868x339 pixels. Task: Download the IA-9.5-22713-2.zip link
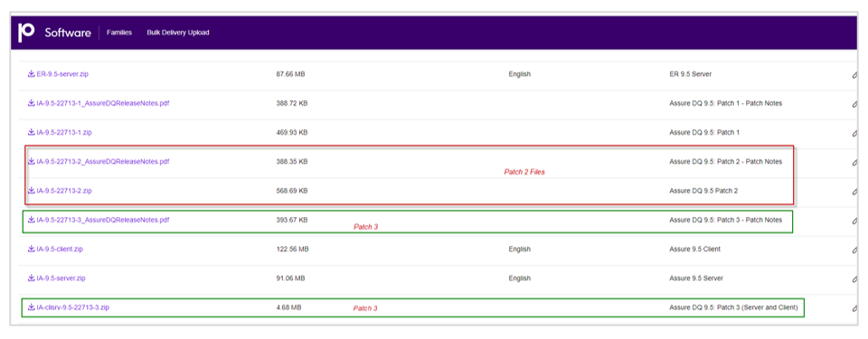(x=64, y=191)
